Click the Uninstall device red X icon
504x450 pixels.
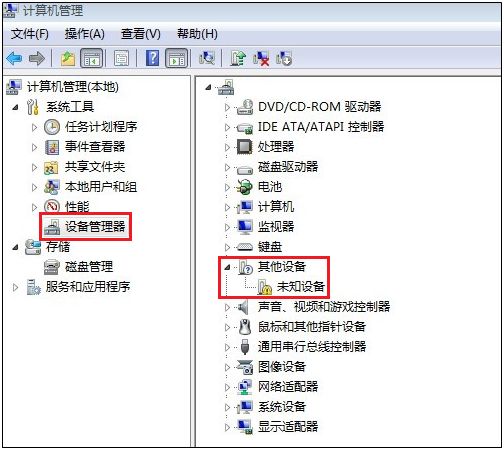point(261,59)
